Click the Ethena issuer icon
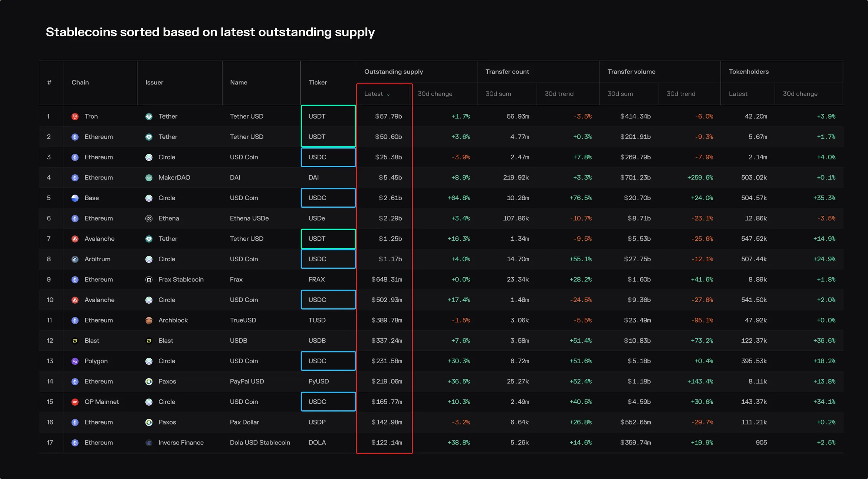Viewport: 868px width, 479px height. tap(149, 218)
